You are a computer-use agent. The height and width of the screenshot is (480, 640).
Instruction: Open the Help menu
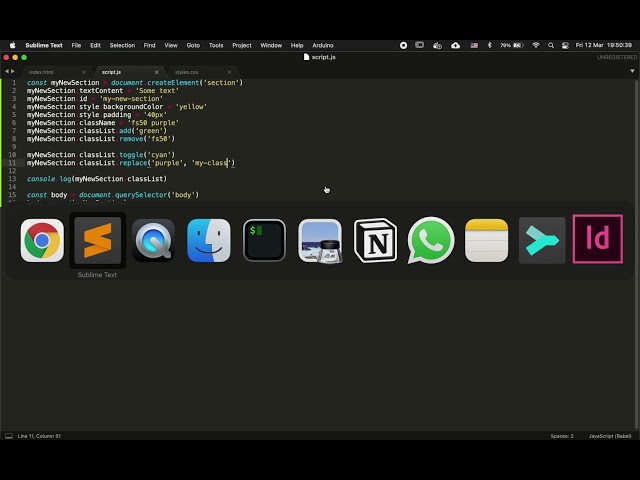pyautogui.click(x=297, y=45)
